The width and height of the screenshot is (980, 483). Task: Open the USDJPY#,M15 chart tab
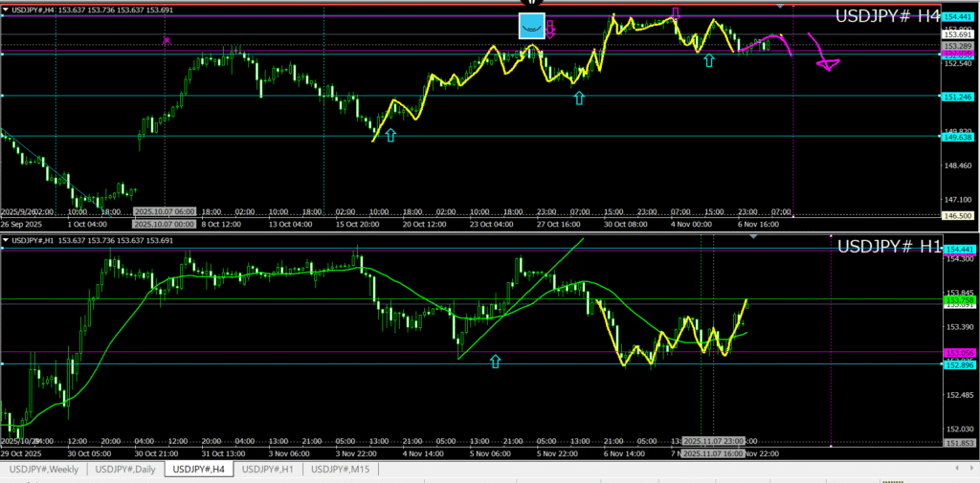[x=341, y=469]
